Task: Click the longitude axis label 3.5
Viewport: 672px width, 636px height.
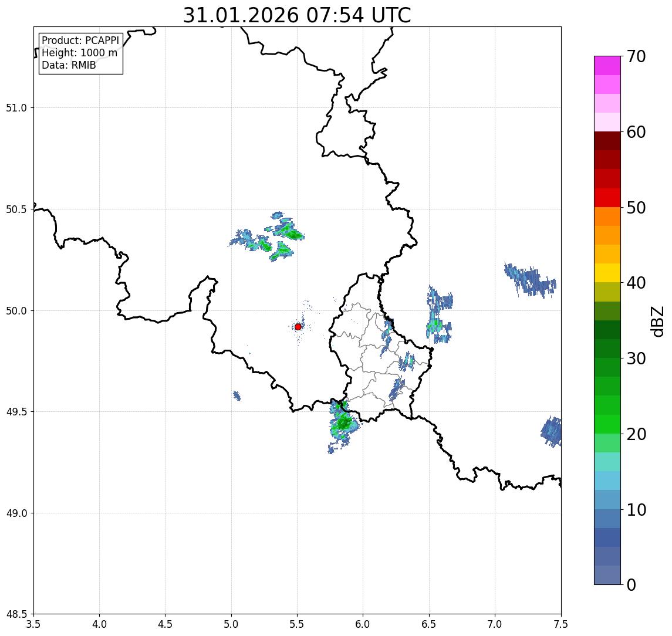Action: 33,624
